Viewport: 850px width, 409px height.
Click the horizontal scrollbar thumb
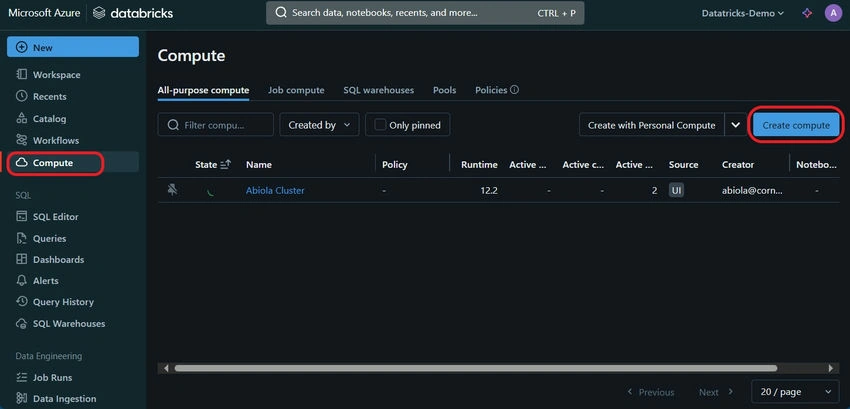click(475, 368)
